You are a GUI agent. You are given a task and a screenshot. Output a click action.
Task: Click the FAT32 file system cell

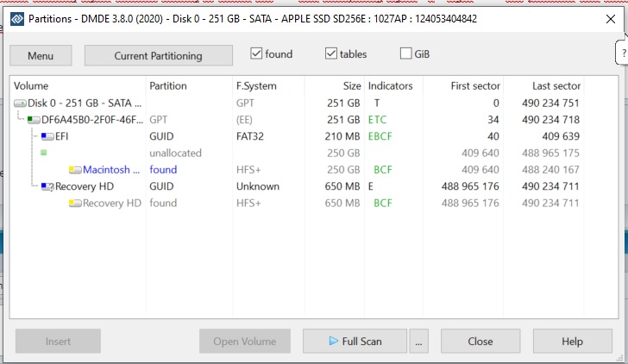(x=250, y=136)
